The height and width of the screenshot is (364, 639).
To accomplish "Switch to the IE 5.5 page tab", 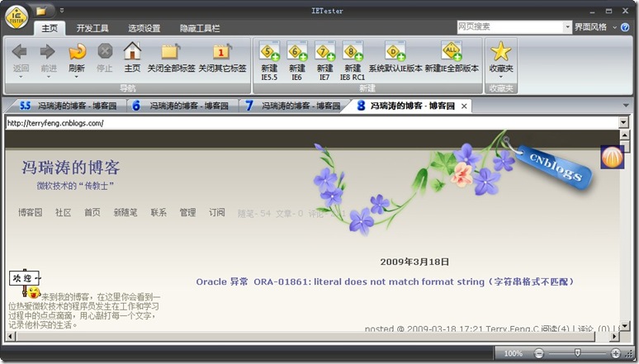I will tap(67, 106).
